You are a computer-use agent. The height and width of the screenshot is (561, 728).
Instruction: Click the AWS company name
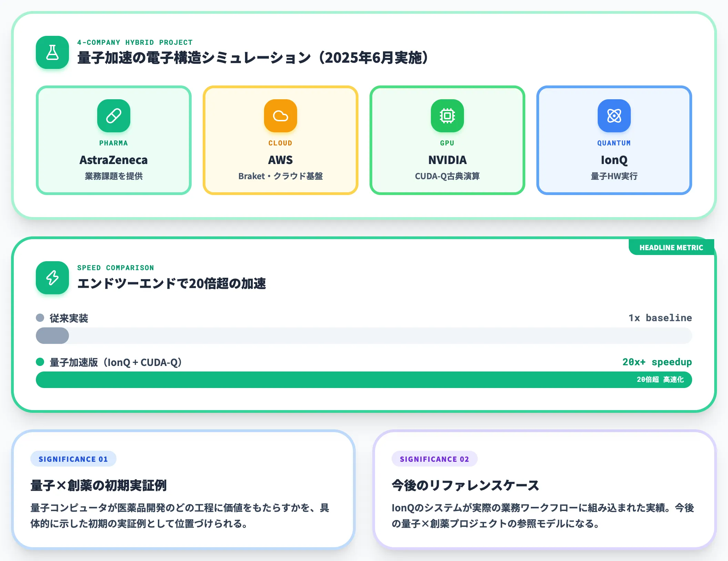pos(281,160)
